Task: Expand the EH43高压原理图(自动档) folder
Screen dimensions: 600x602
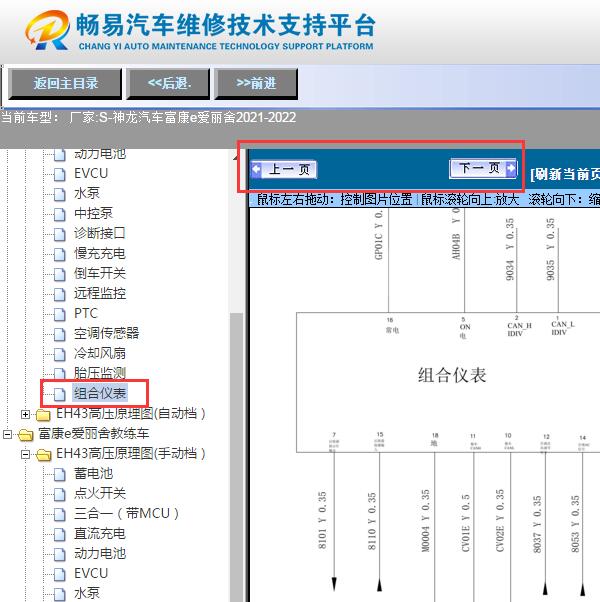Action: coord(25,414)
